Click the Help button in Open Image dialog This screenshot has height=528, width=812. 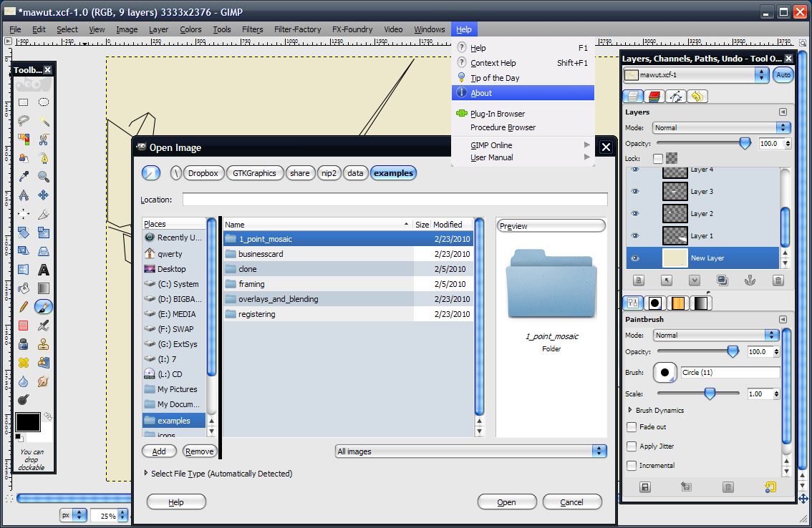(x=176, y=502)
